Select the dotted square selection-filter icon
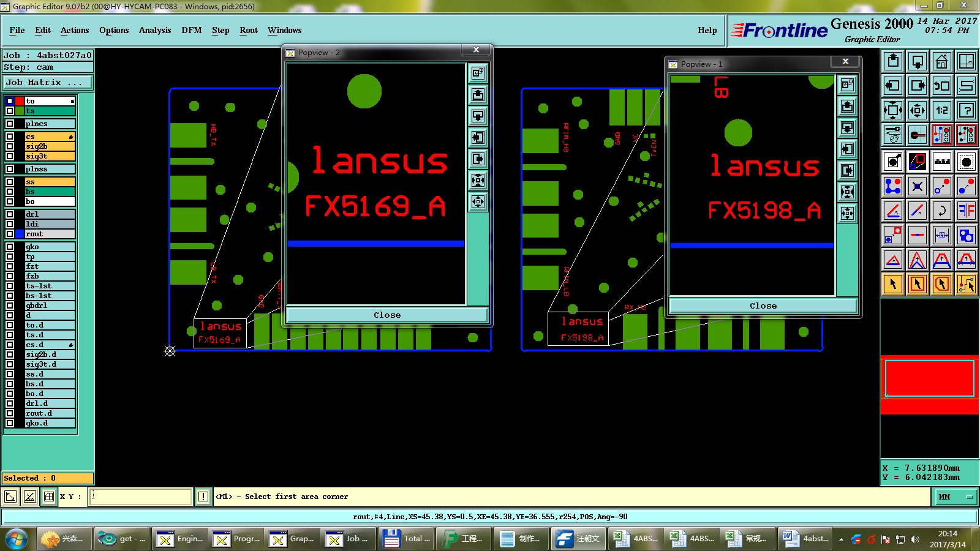980x551 pixels. (967, 162)
